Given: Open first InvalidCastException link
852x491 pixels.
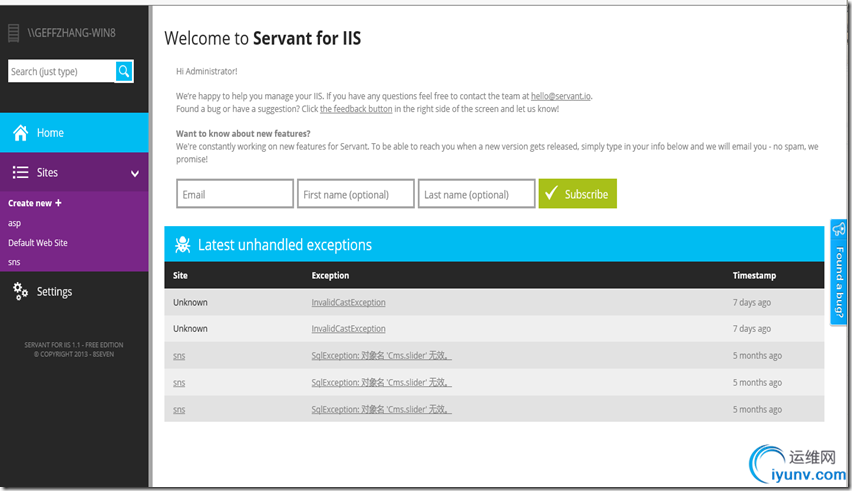Looking at the screenshot, I should (348, 303).
